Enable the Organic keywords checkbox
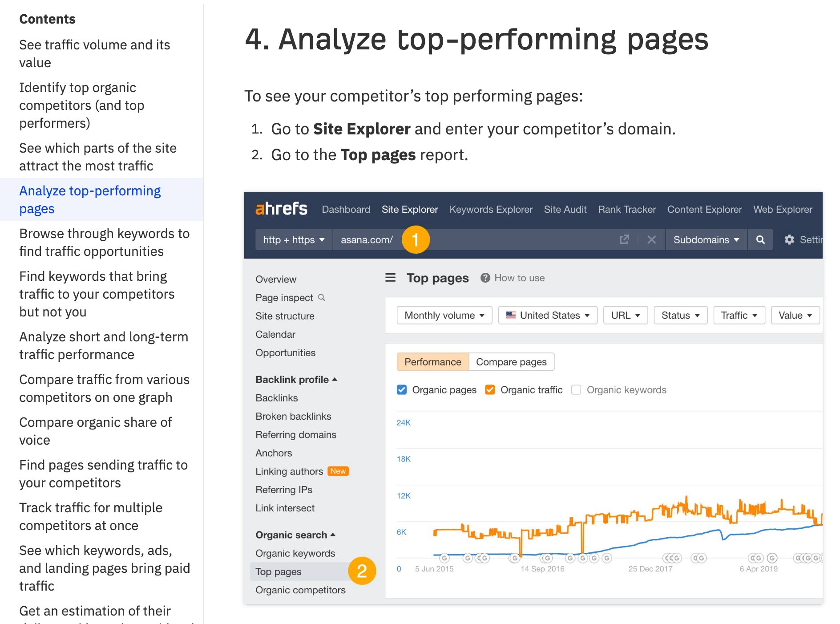 coord(576,390)
